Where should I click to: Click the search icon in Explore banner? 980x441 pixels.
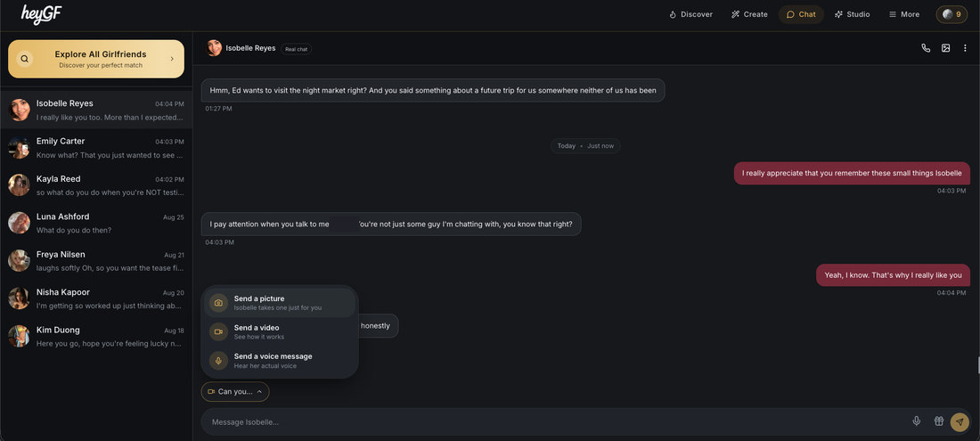(24, 60)
